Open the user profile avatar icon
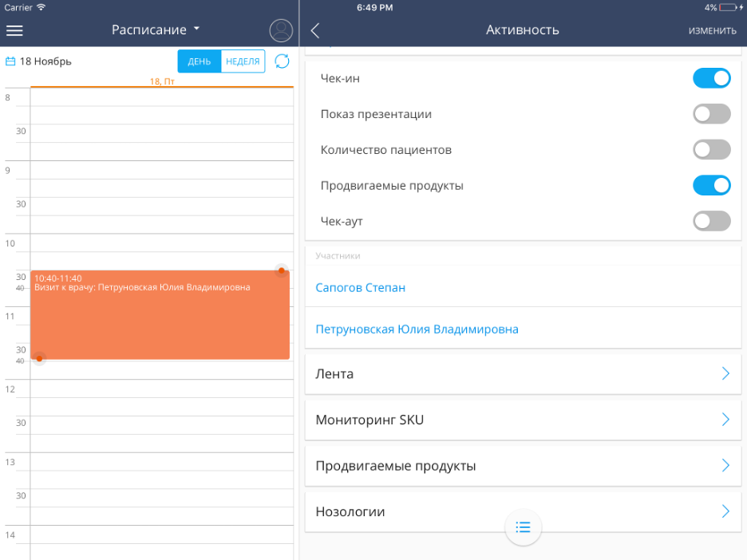The width and height of the screenshot is (747, 560). click(281, 30)
